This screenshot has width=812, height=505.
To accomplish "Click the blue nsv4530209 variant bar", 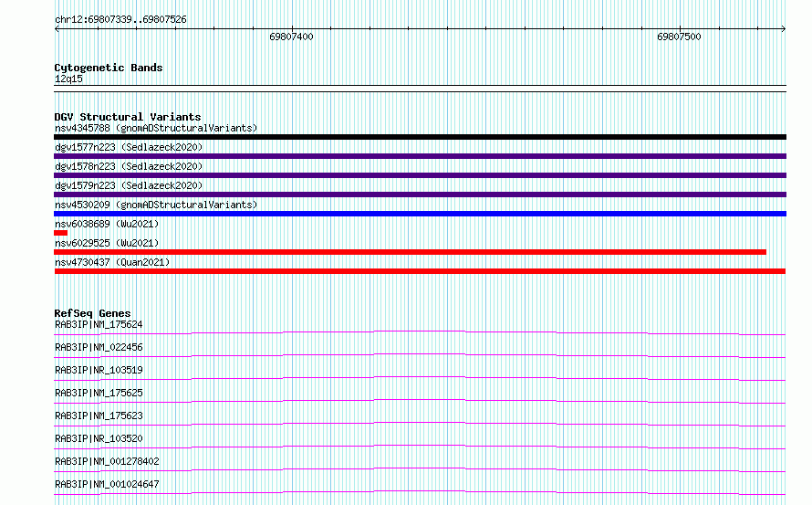I will 420,214.
